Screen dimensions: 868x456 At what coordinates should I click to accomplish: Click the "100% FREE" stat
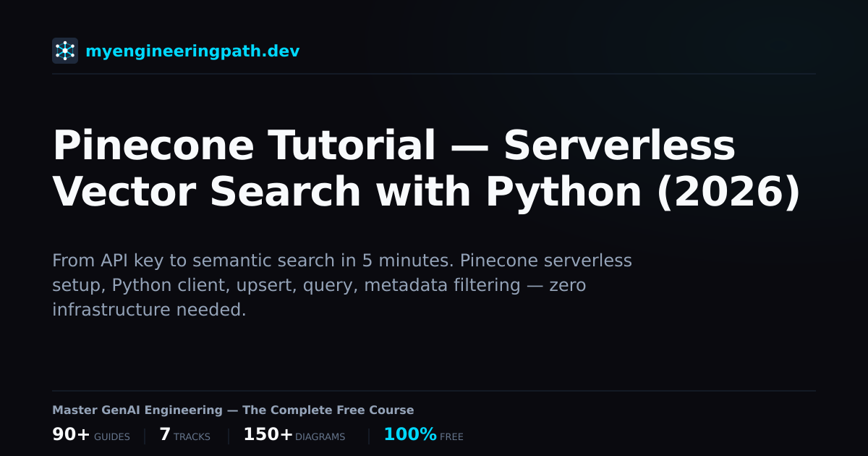[423, 435]
